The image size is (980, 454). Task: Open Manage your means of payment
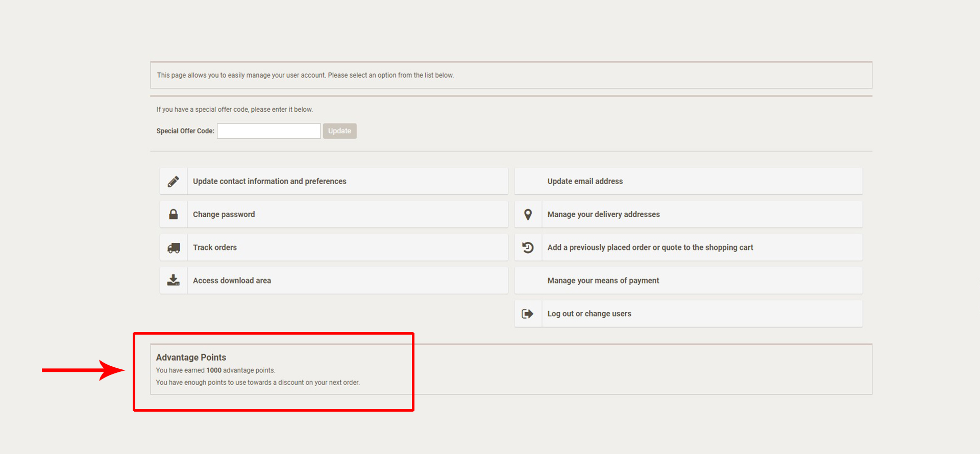(603, 281)
